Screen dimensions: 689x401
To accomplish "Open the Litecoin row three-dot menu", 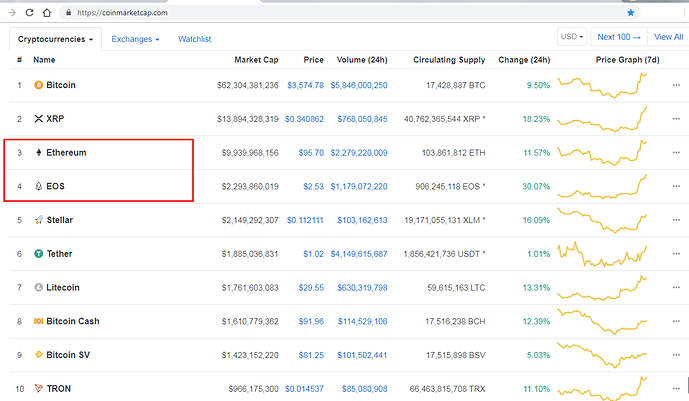I will point(676,287).
